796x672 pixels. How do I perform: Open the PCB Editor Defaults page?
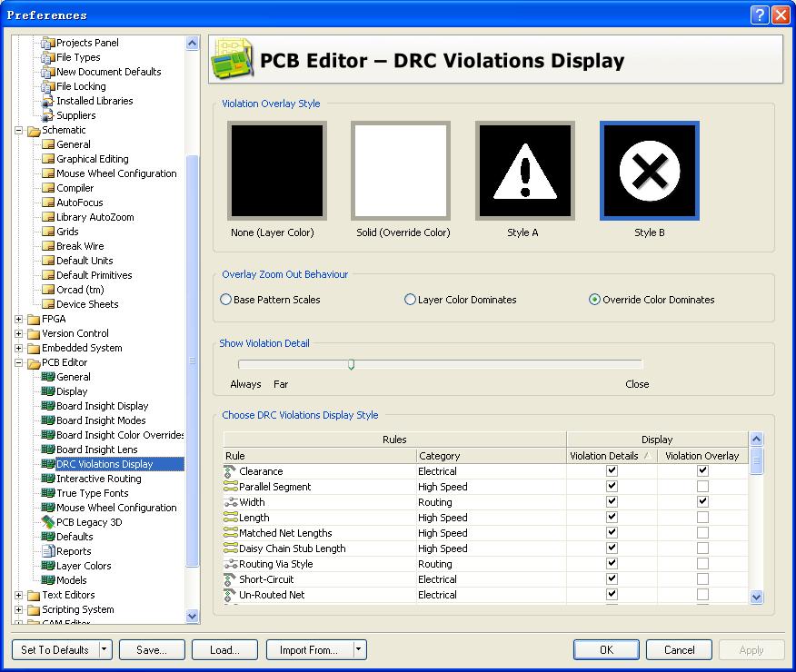pos(75,537)
